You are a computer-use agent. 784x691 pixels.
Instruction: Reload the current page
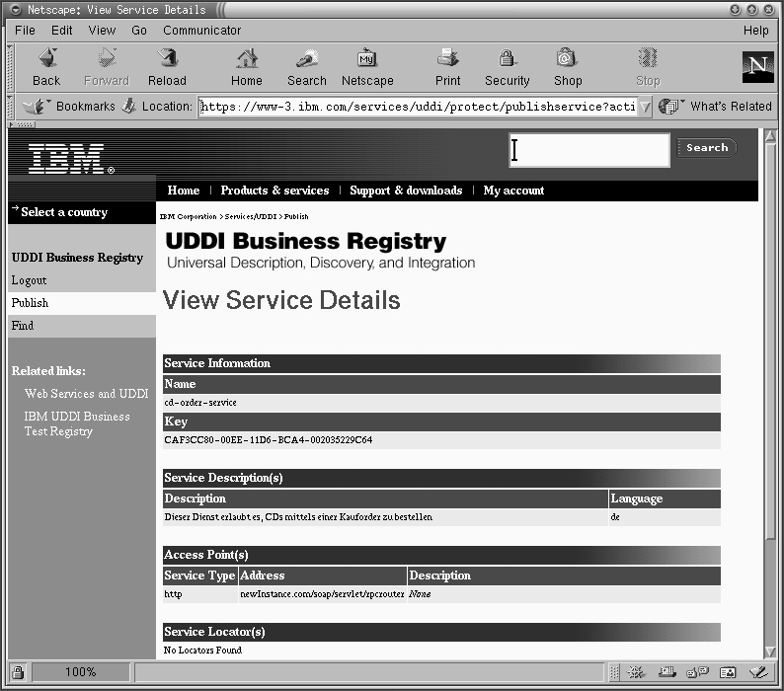(167, 58)
